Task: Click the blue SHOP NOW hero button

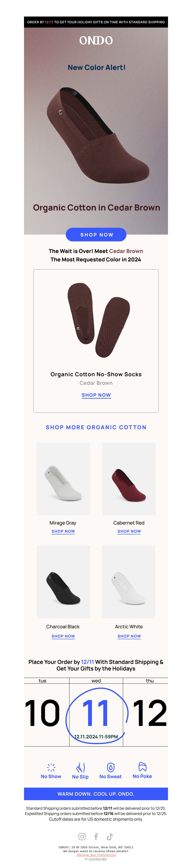Action: 96,235
